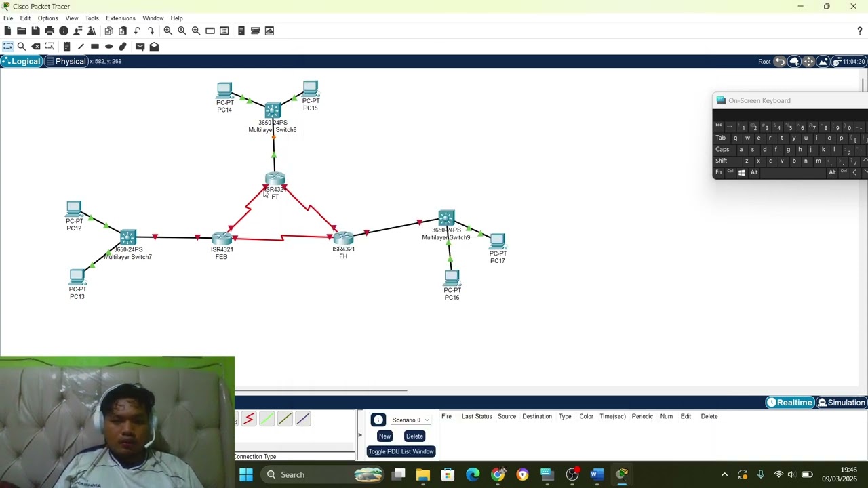Redo the last action
This screenshot has width=868, height=488.
(151, 30)
